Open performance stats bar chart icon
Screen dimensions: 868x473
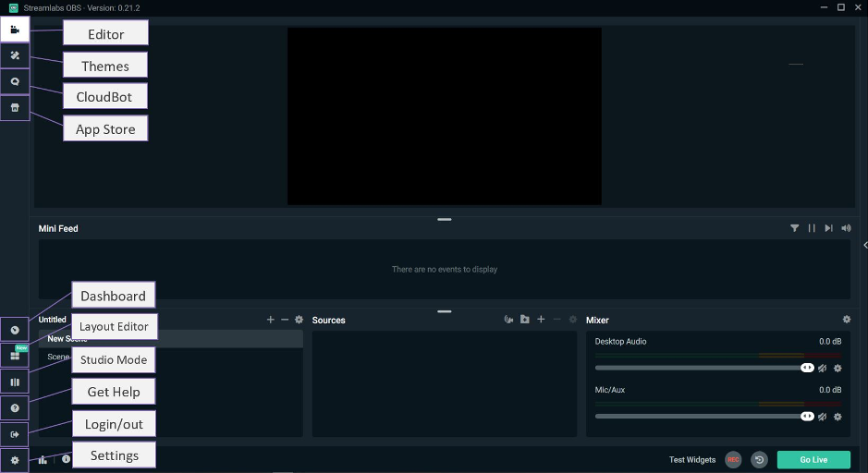point(43,460)
